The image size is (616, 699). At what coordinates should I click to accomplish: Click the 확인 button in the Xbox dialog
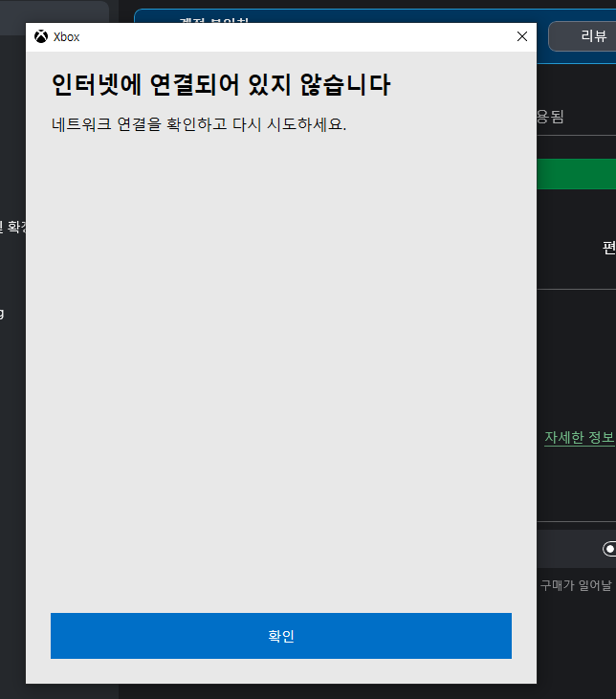(281, 636)
